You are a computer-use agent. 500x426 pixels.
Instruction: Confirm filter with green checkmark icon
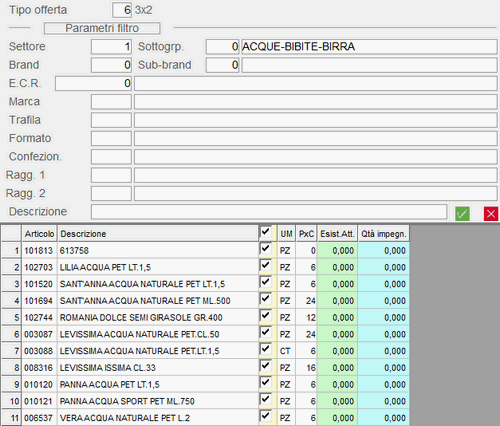[x=462, y=213]
